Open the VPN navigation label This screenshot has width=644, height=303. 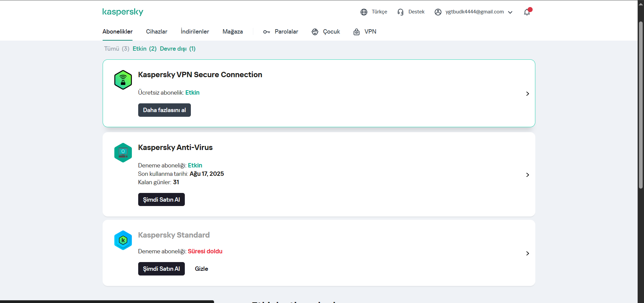click(x=370, y=32)
